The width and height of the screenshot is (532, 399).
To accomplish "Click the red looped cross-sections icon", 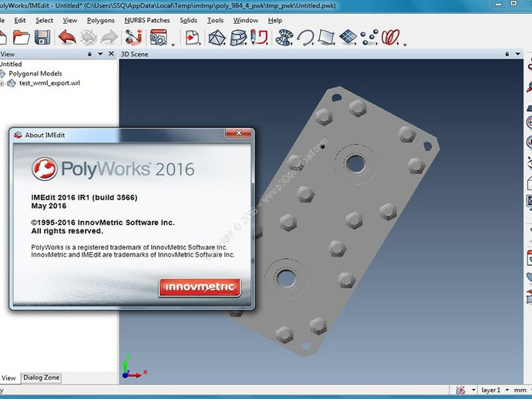I will click(391, 37).
